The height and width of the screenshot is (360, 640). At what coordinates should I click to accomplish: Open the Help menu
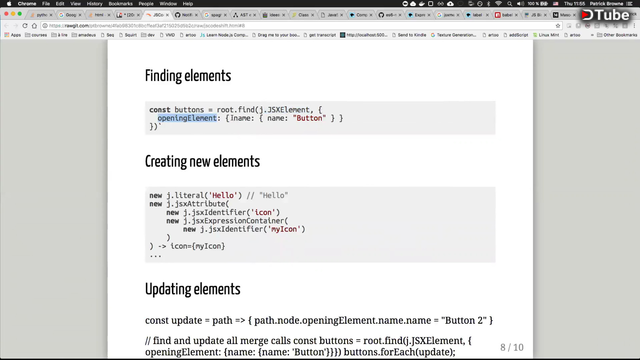(187, 4)
